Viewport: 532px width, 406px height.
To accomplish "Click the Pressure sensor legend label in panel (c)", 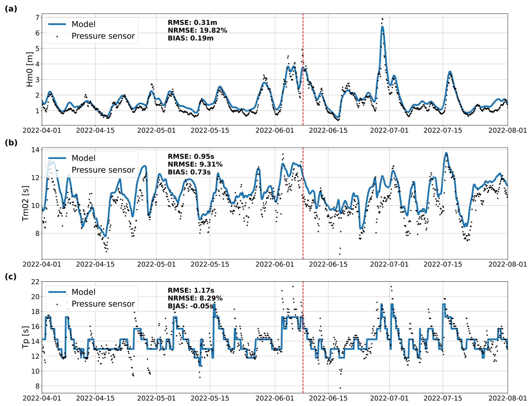I will tap(103, 304).
